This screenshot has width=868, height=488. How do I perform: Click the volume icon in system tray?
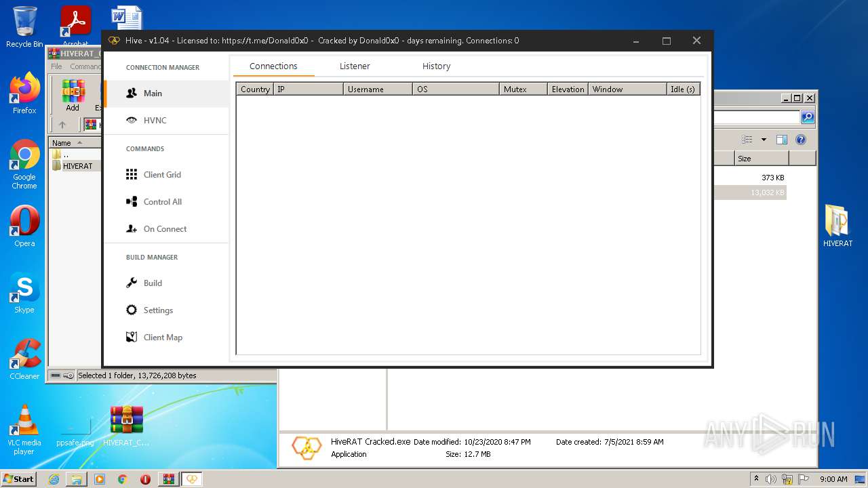point(771,479)
